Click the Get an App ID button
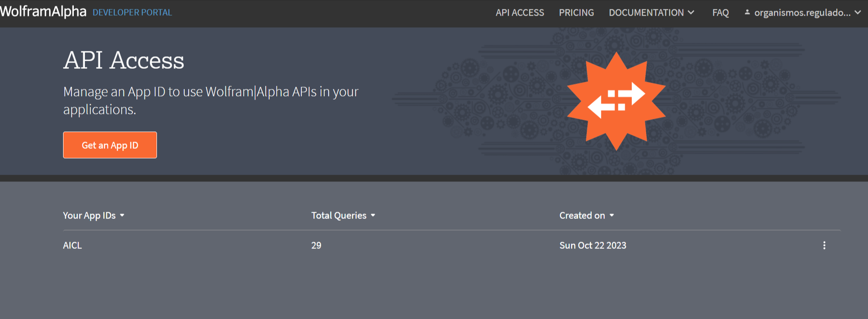 coord(110,145)
